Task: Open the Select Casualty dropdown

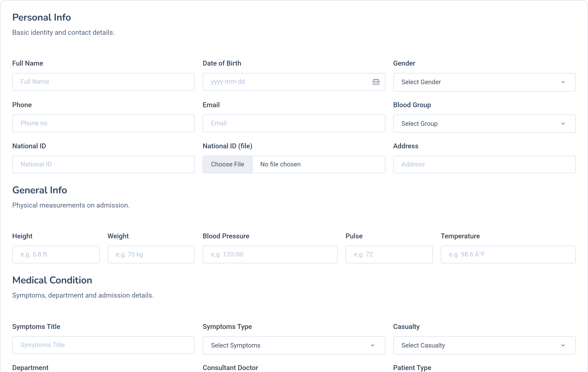Action: [x=484, y=345]
